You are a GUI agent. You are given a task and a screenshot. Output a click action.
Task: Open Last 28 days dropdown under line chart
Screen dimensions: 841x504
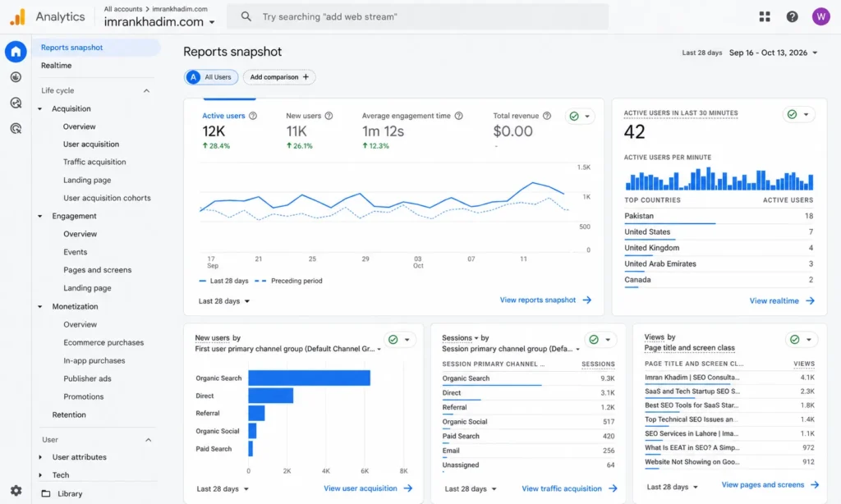(224, 300)
